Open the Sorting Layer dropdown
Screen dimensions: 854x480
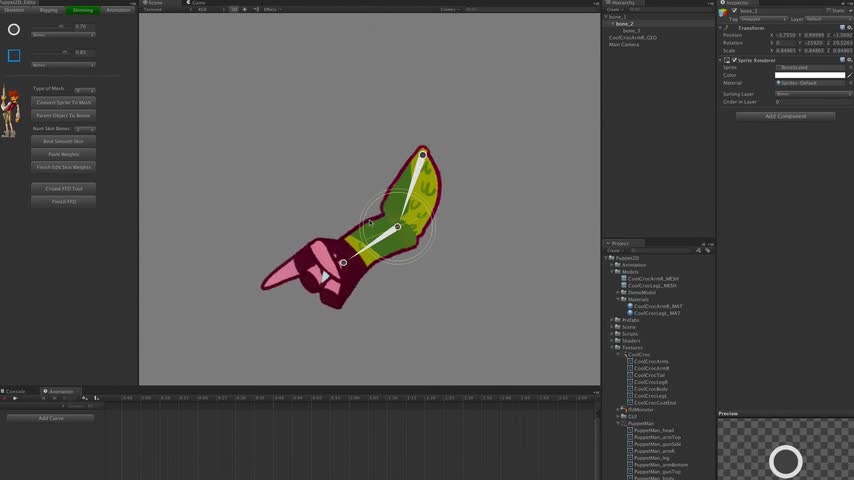click(814, 94)
